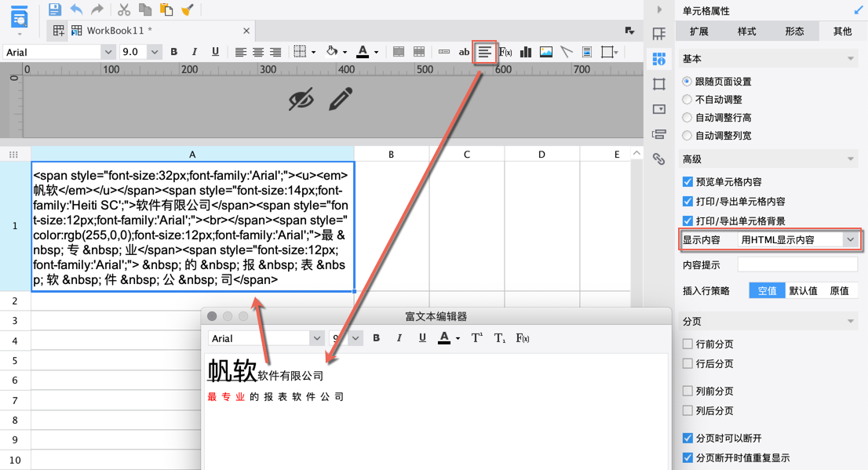The image size is (868, 470).
Task: Click the Save icon in top toolbar
Action: [x=54, y=9]
